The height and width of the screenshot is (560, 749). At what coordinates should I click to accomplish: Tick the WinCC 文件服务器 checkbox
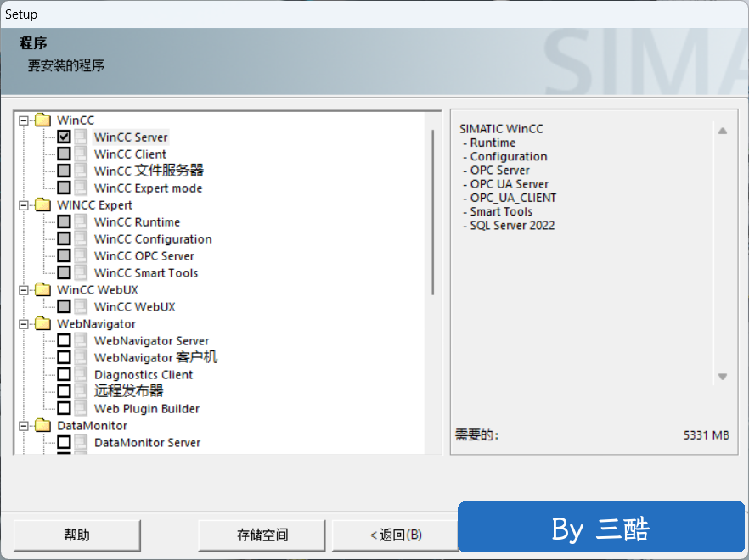pos(64,171)
